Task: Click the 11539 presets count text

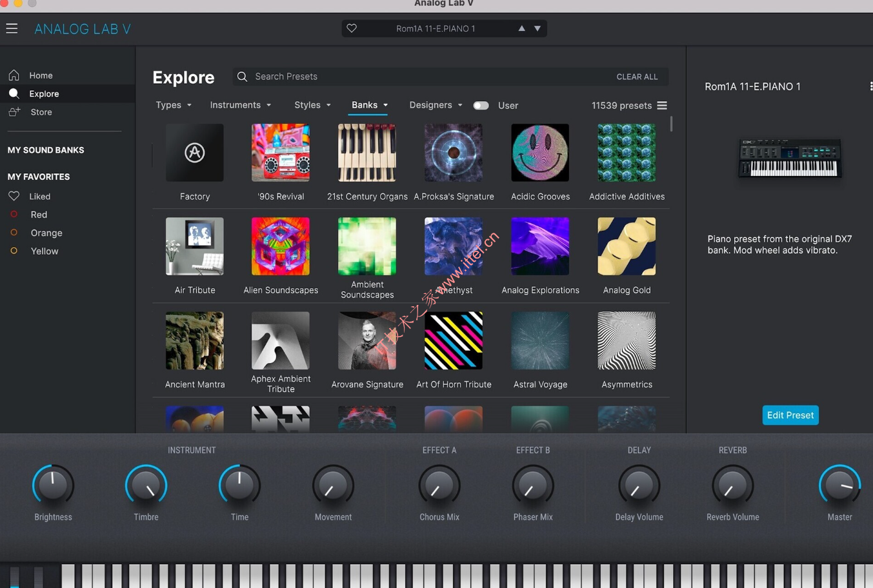Action: point(621,105)
